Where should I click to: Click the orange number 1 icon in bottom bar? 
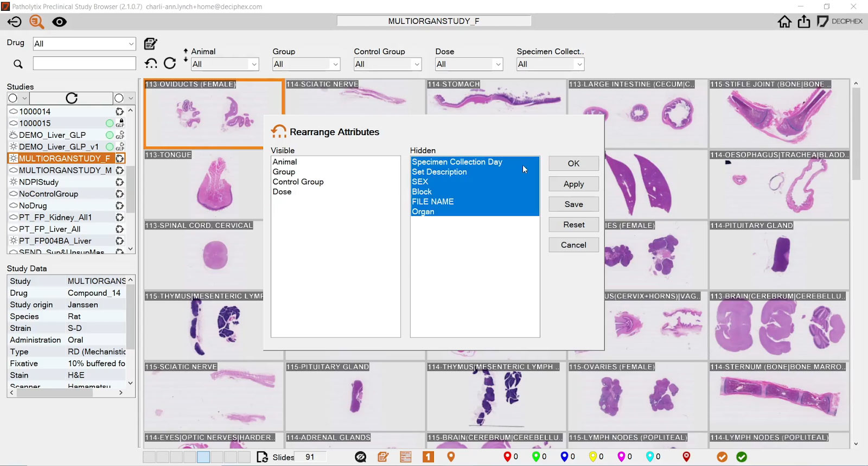coord(428,457)
